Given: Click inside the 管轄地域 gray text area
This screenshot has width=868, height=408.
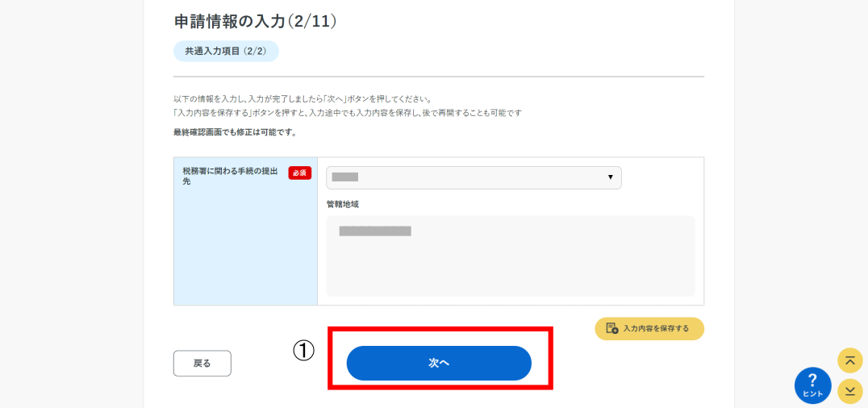Looking at the screenshot, I should pyautogui.click(x=511, y=256).
